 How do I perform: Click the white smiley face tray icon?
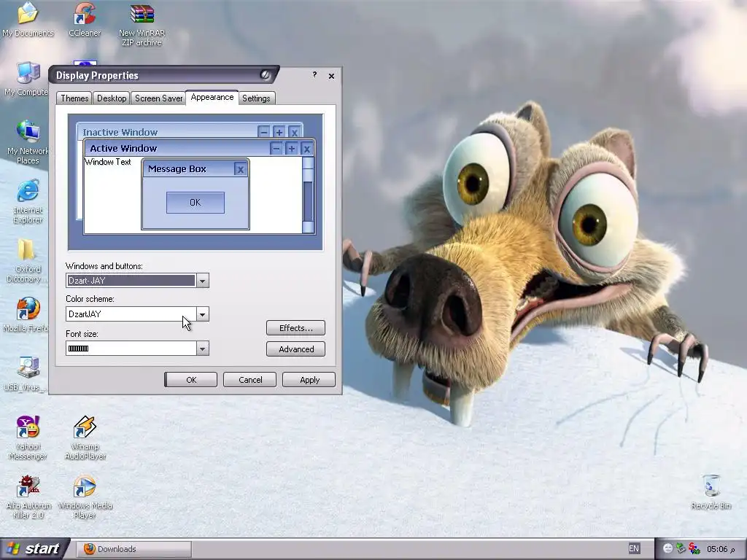pos(668,548)
